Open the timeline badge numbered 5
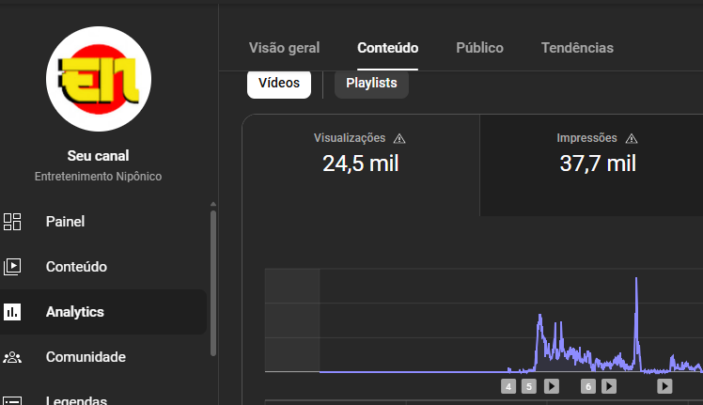 tap(529, 386)
